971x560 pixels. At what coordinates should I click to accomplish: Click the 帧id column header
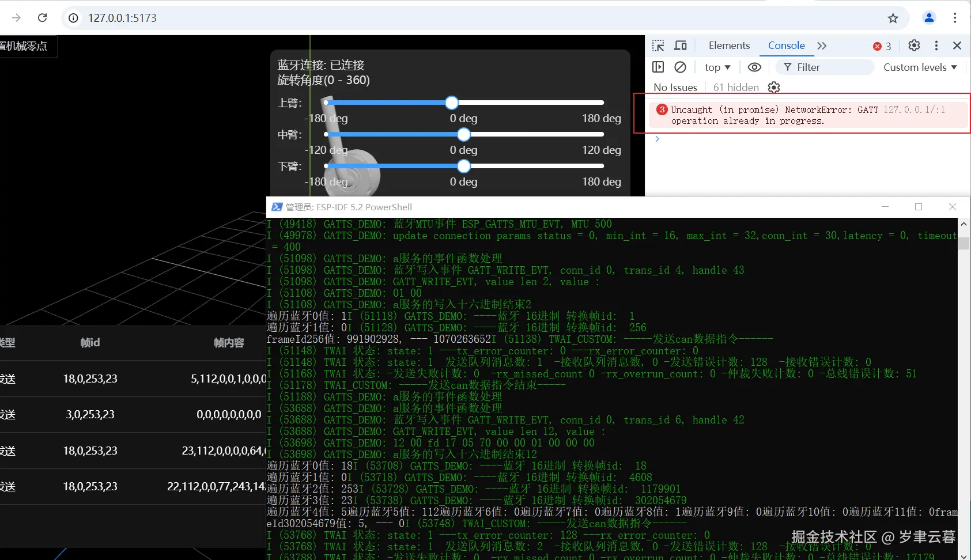click(x=90, y=343)
